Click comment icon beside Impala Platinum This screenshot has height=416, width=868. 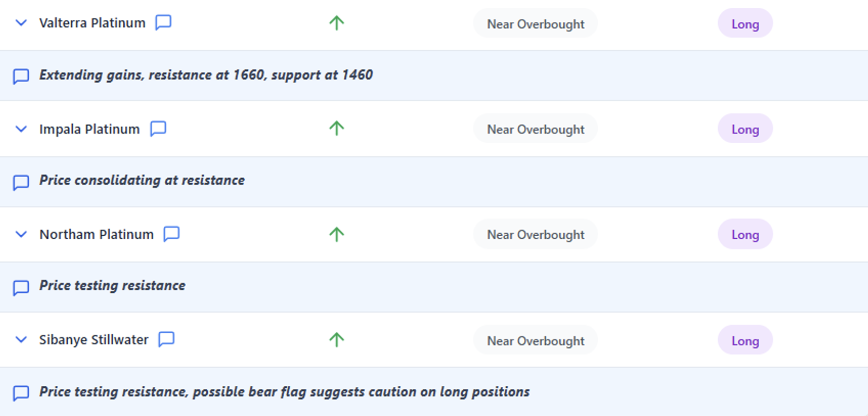click(x=158, y=129)
